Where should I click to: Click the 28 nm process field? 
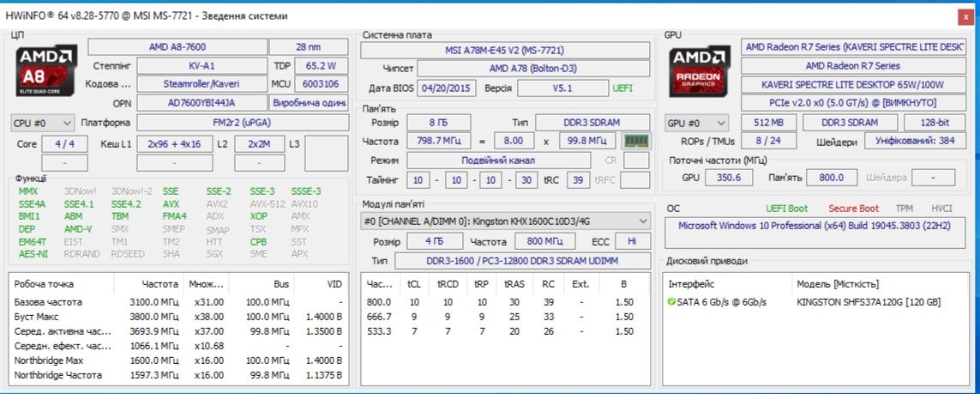pos(309,47)
